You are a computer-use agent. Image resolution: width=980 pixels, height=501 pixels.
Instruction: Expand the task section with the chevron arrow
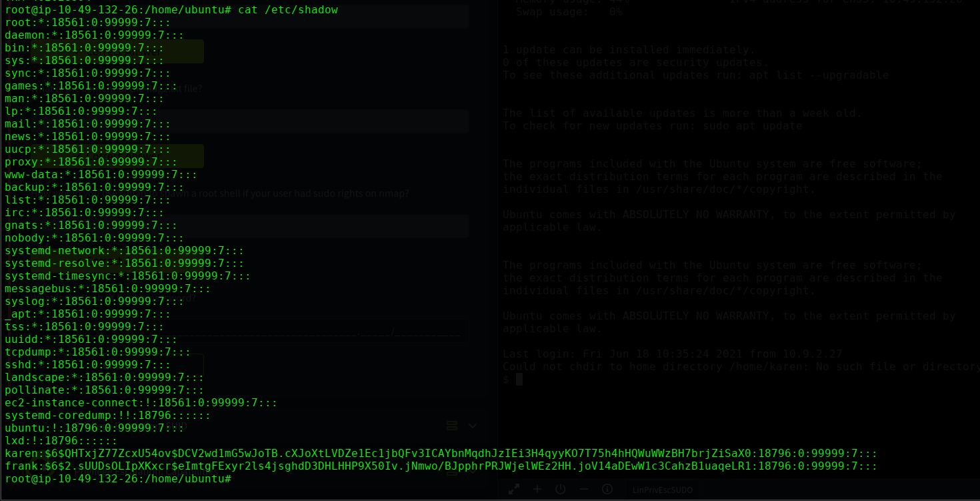click(x=473, y=426)
